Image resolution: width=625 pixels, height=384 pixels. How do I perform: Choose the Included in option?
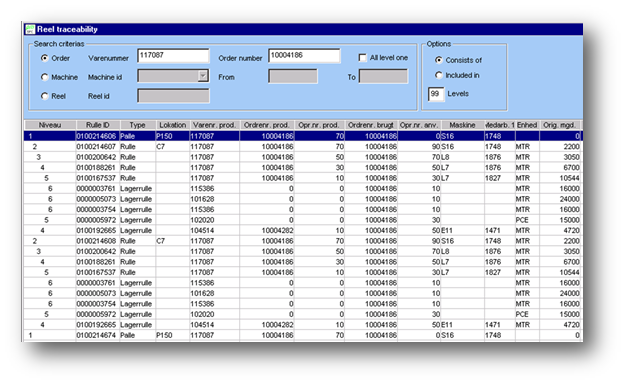439,75
